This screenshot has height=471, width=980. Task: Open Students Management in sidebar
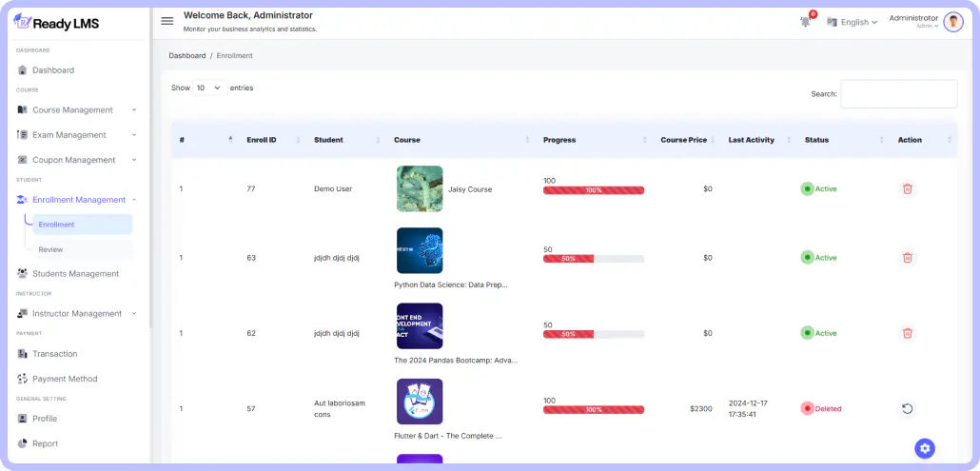[75, 273]
